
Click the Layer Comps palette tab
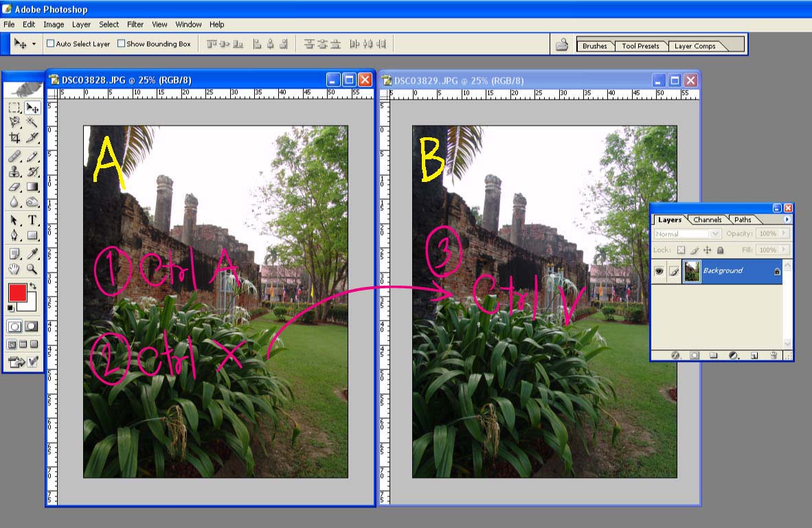695,46
